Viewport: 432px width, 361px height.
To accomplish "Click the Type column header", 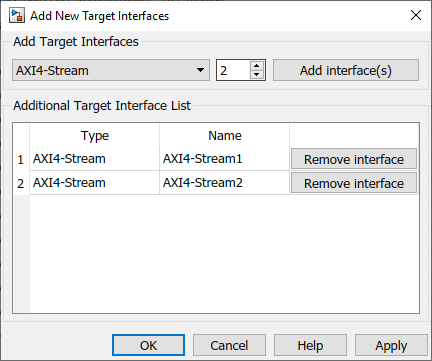I will point(94,135).
